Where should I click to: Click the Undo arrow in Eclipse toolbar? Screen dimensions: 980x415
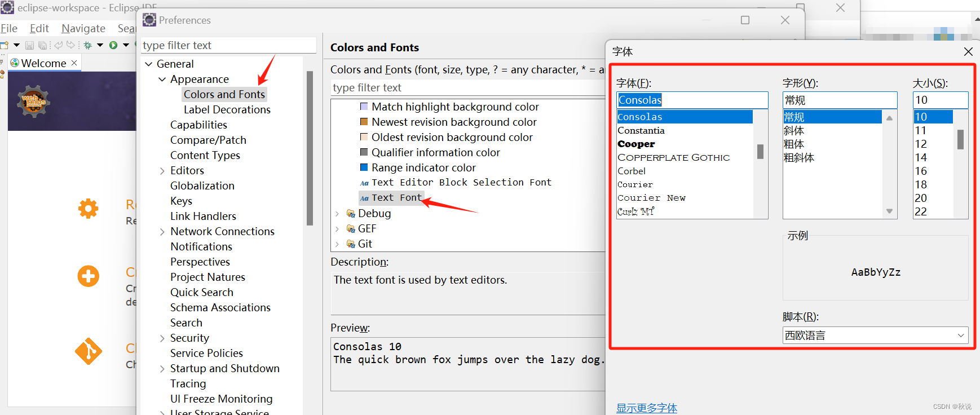(x=58, y=45)
